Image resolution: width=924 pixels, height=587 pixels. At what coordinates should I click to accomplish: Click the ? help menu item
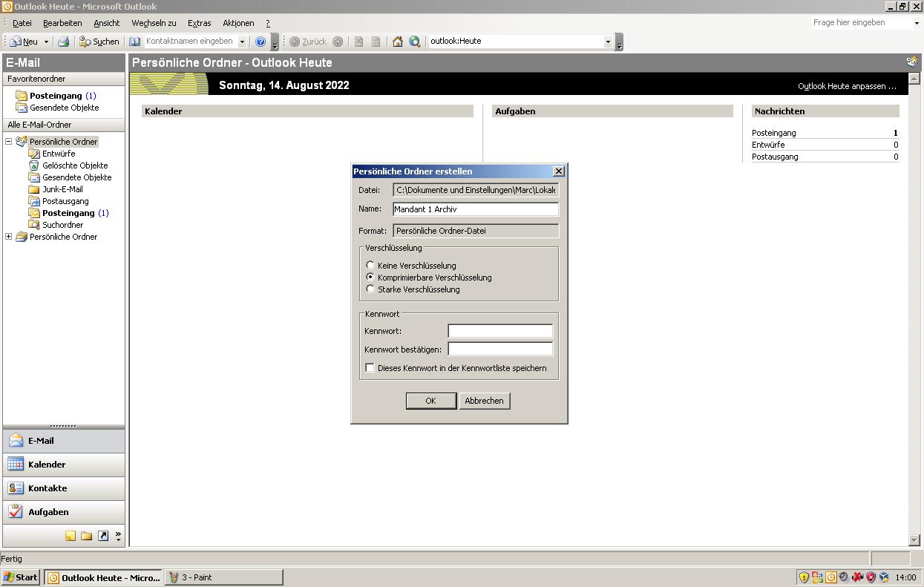[x=268, y=23]
